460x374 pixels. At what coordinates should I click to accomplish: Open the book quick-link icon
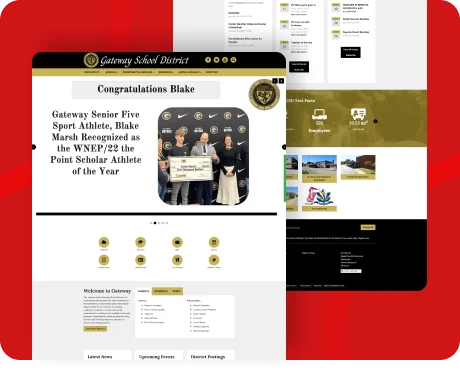tap(104, 260)
